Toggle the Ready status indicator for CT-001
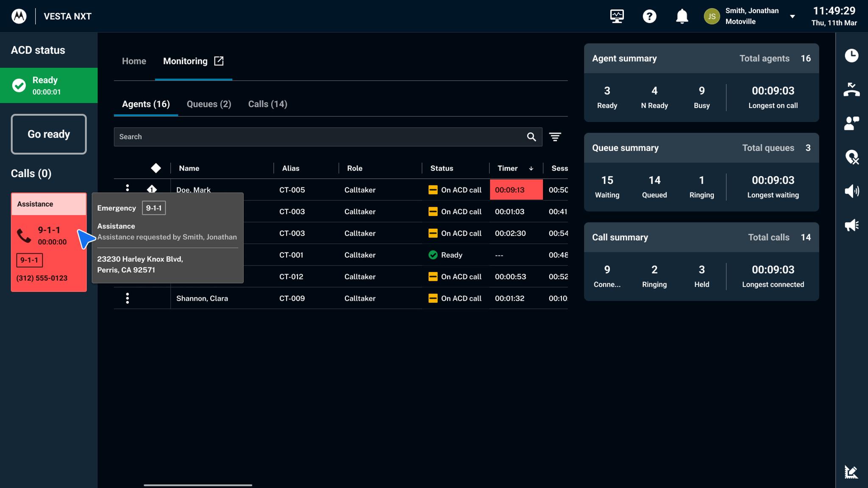The width and height of the screenshot is (868, 488). pyautogui.click(x=433, y=255)
